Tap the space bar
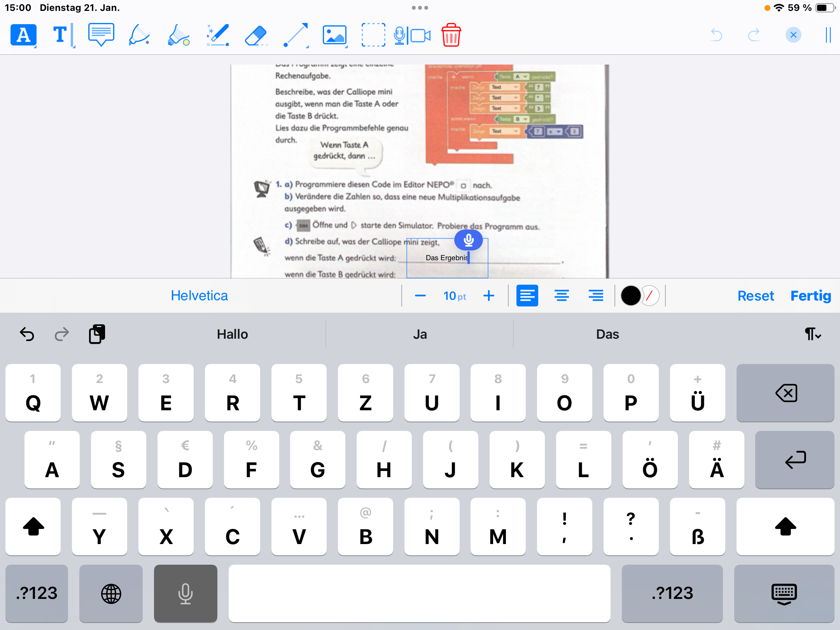The height and width of the screenshot is (630, 840). coord(420,594)
